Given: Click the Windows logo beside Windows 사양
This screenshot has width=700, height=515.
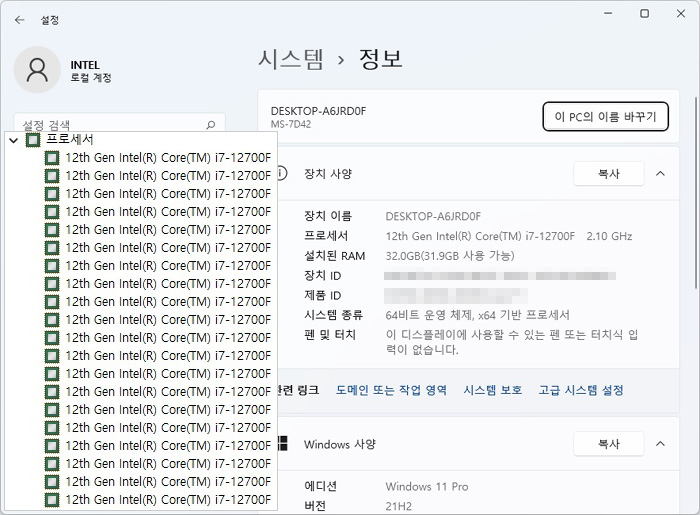Looking at the screenshot, I should click(x=284, y=444).
